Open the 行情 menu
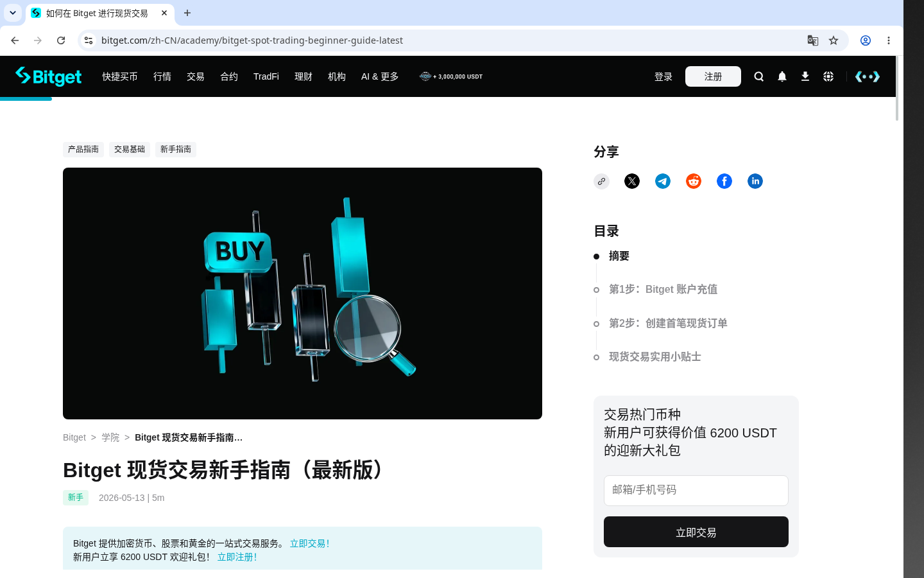 (162, 76)
